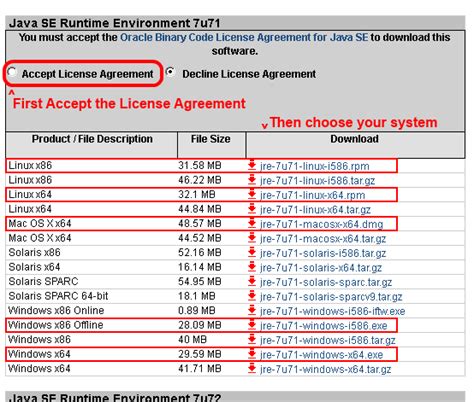Image resolution: width=474 pixels, height=402 pixels.
Task: Click download arrow icon for windows-i586-iftw.exe
Action: coord(252,310)
